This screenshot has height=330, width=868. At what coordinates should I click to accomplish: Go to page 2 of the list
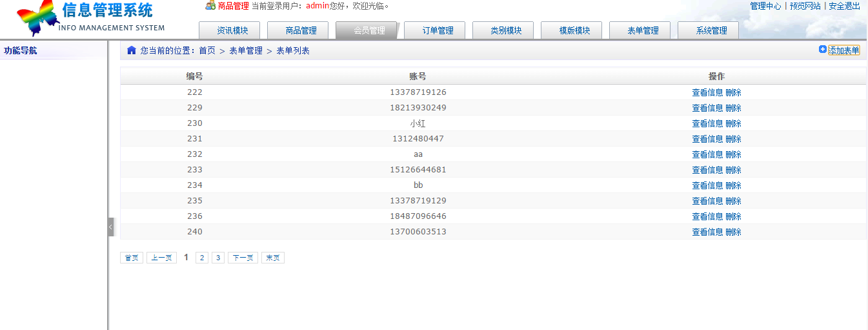click(x=202, y=258)
